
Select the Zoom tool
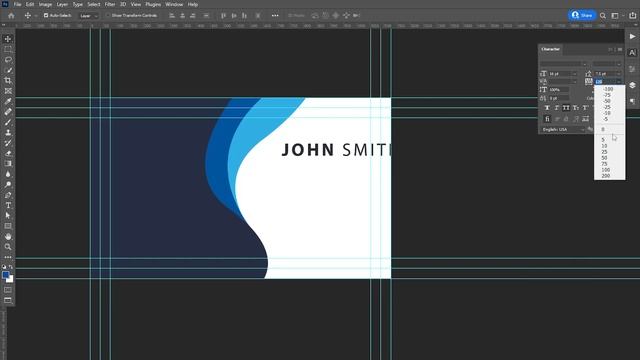(8, 247)
